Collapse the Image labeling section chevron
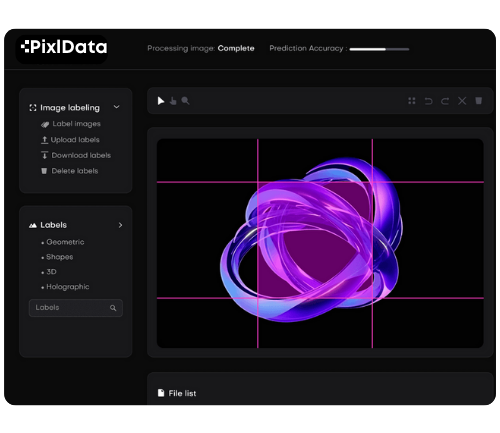The width and height of the screenshot is (500, 433). click(117, 107)
